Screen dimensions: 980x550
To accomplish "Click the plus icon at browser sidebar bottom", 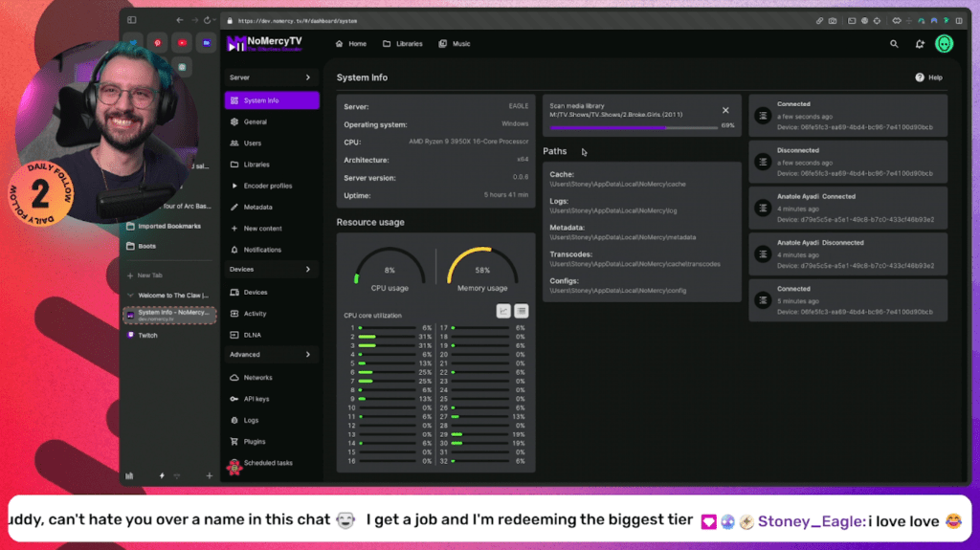I will (x=210, y=476).
